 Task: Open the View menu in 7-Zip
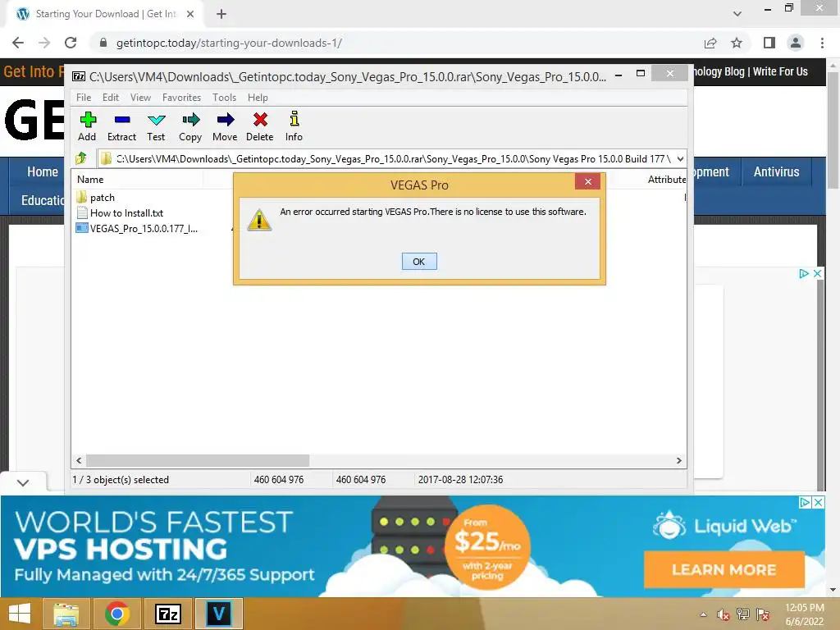[x=140, y=98]
